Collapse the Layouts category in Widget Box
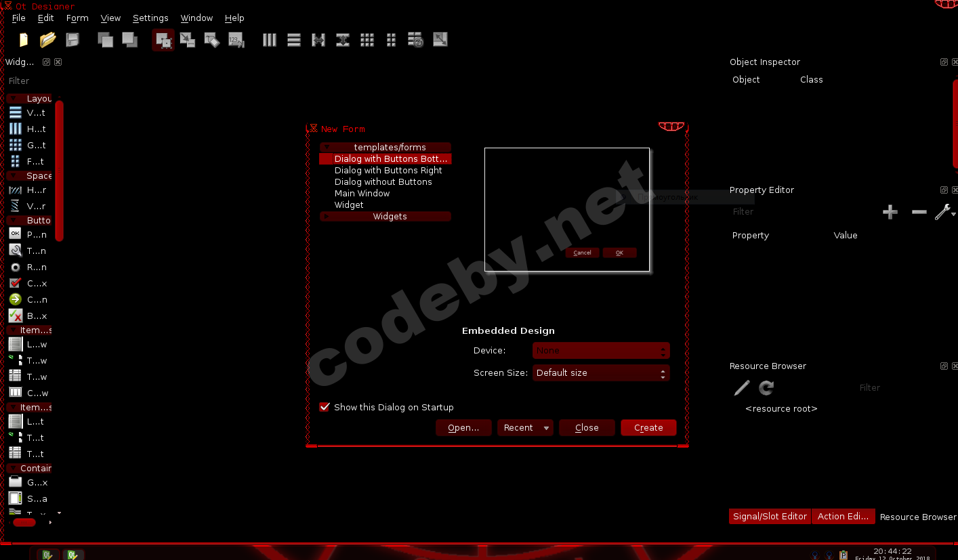This screenshot has width=958, height=560. pos(14,98)
